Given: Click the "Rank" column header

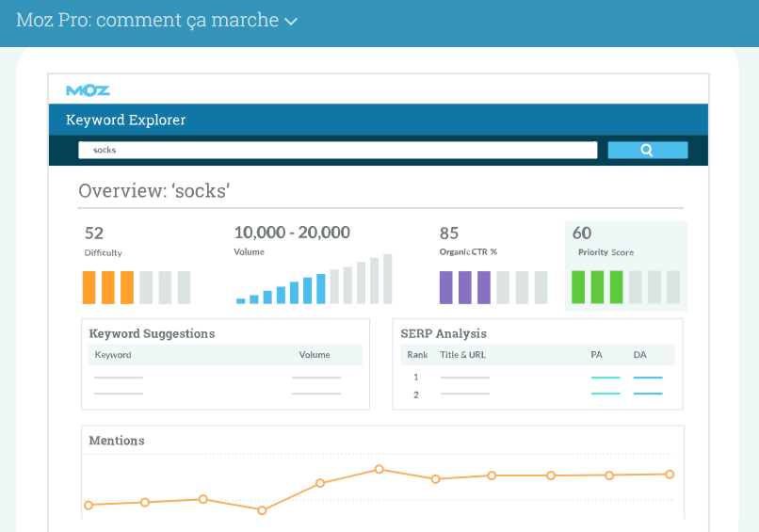Looking at the screenshot, I should coord(417,355).
